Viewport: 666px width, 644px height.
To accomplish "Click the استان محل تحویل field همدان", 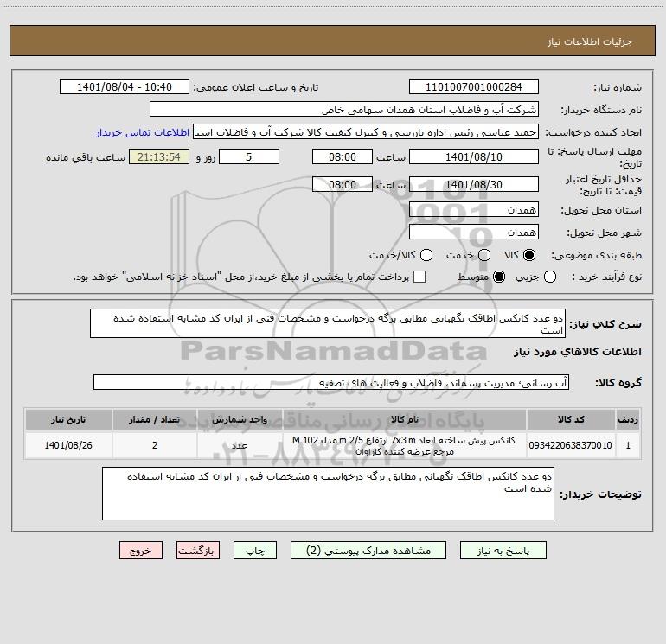I will point(474,210).
